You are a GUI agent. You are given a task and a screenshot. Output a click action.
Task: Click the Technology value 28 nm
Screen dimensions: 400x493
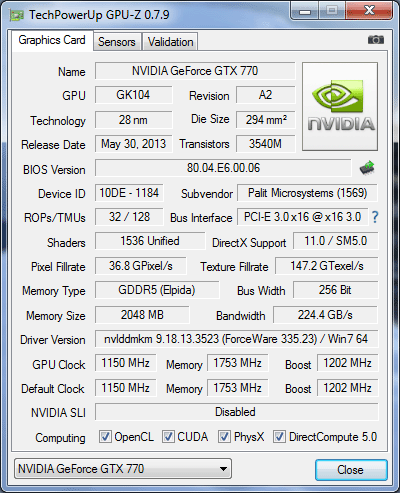click(x=133, y=120)
